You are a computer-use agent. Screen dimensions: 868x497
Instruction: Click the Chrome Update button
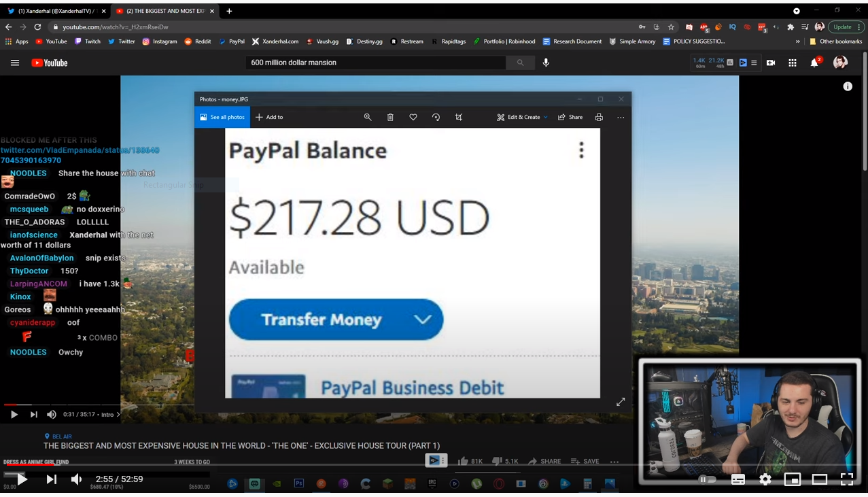(x=846, y=27)
